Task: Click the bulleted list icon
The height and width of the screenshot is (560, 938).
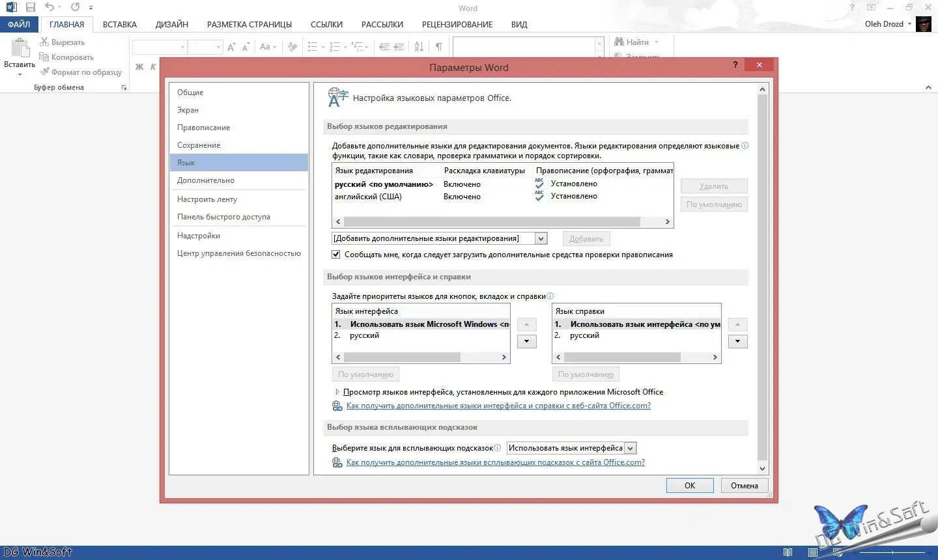Action: tap(312, 47)
